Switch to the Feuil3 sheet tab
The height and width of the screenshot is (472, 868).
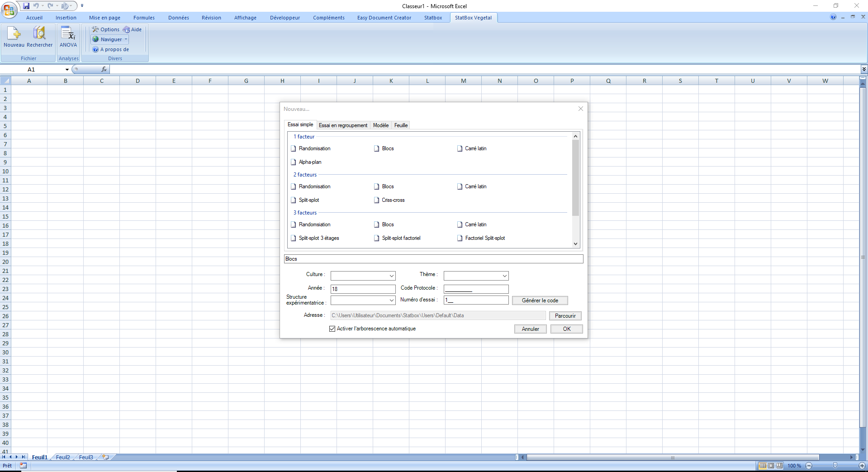pyautogui.click(x=86, y=457)
